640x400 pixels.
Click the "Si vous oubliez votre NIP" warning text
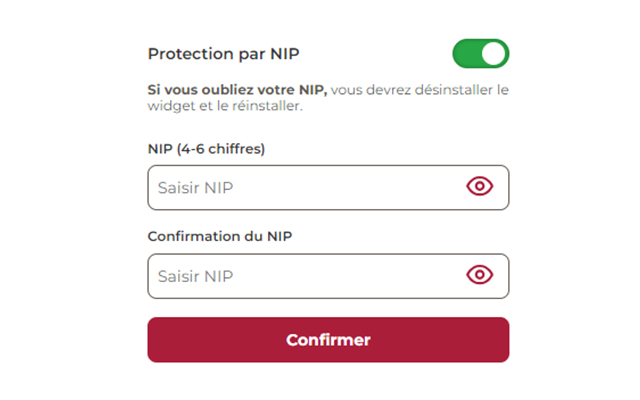pyautogui.click(x=237, y=90)
